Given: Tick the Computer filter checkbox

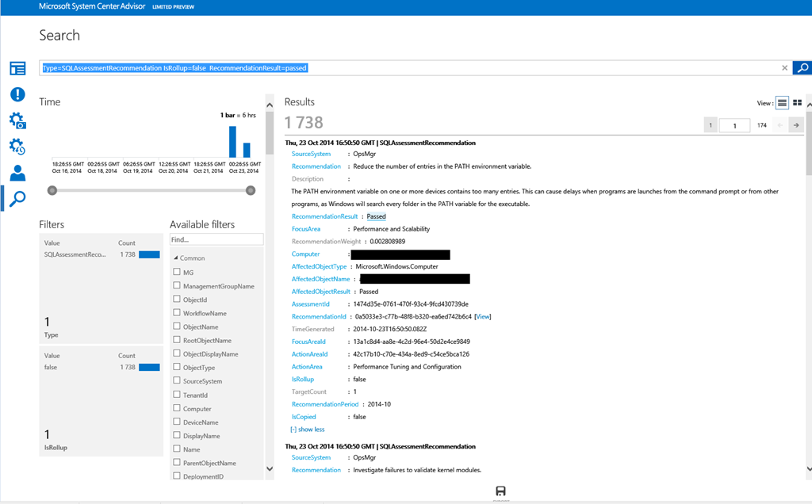Looking at the screenshot, I should 177,409.
